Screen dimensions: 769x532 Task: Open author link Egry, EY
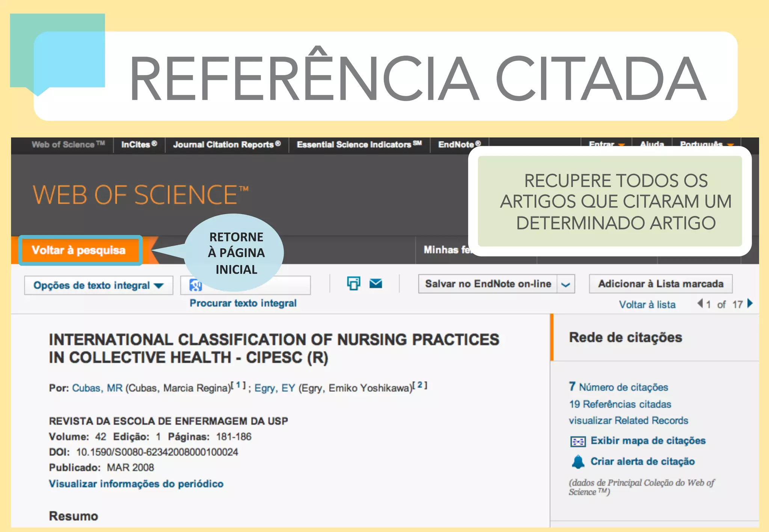(275, 388)
